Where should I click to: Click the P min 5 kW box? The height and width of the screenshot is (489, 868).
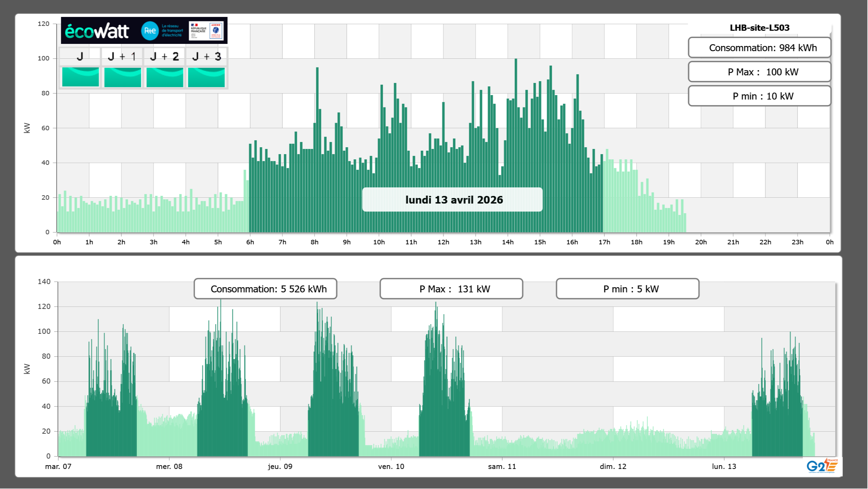pos(627,289)
